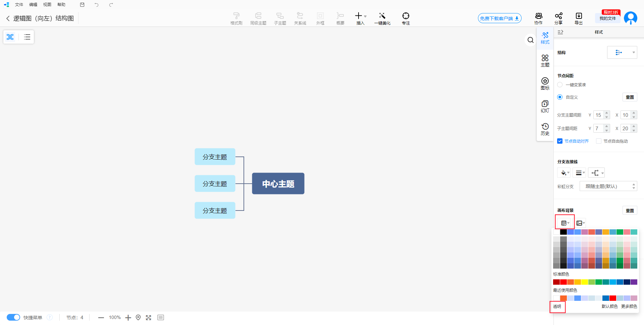Open the Share (分享) icon
644x325 pixels.
(558, 18)
